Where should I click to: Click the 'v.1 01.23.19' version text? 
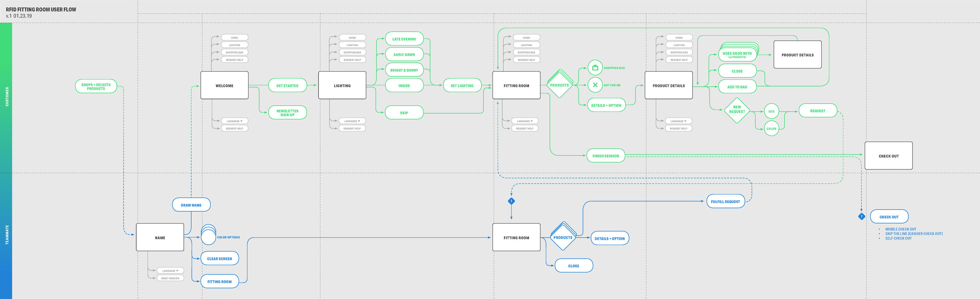point(19,16)
